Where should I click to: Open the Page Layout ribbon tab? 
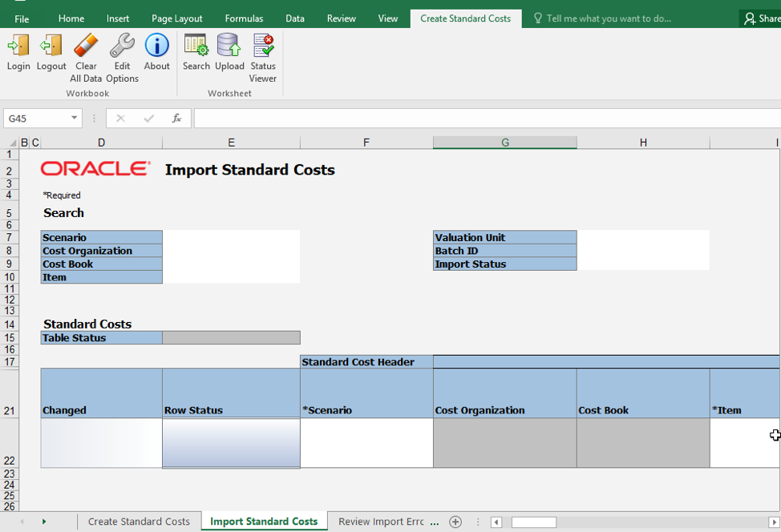click(176, 18)
